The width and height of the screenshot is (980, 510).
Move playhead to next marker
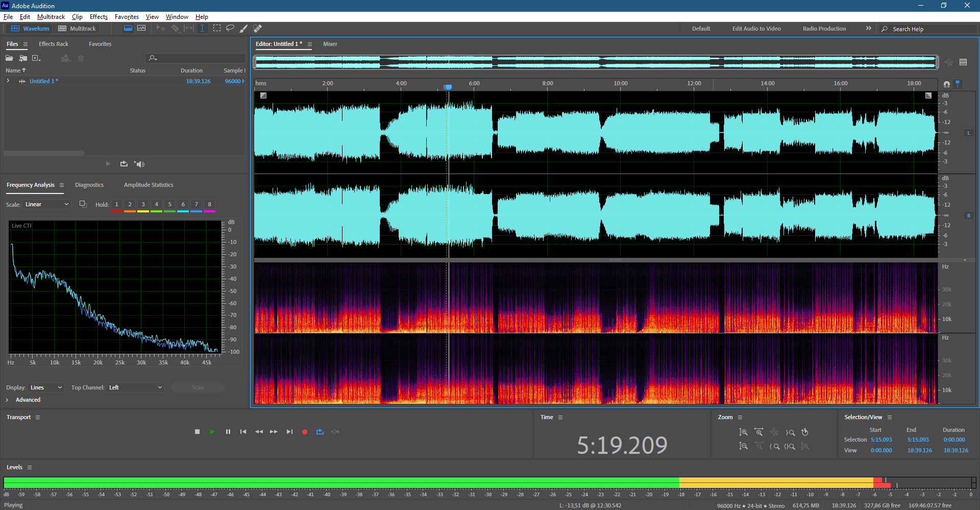(x=289, y=432)
